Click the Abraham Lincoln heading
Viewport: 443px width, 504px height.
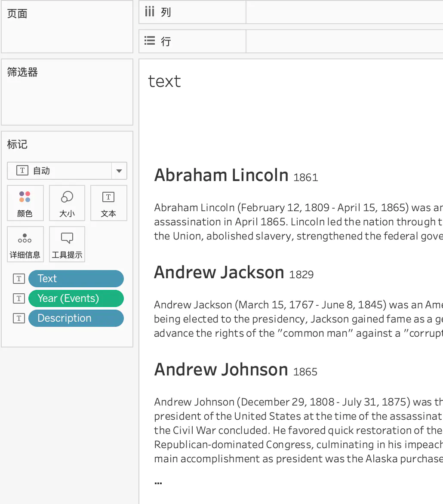221,175
